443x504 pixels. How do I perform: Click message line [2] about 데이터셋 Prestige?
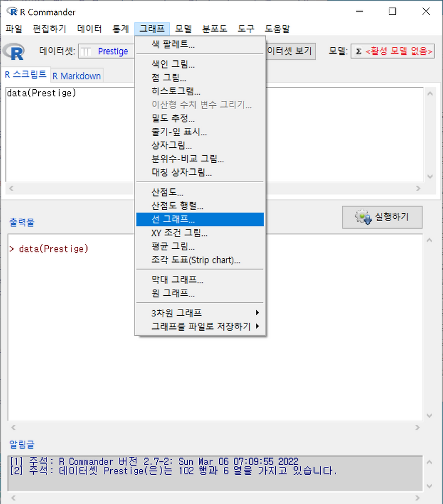pos(173,471)
